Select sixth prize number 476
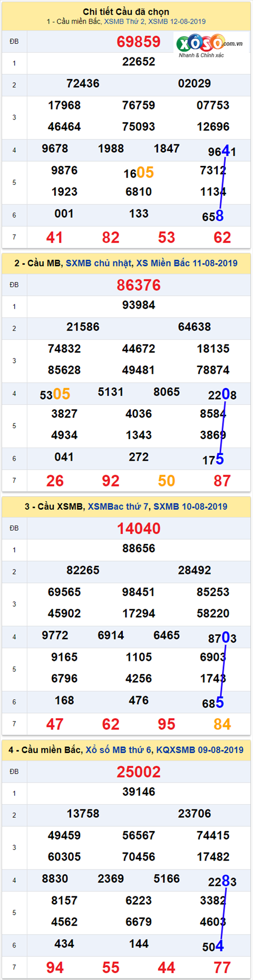 (x=139, y=700)
